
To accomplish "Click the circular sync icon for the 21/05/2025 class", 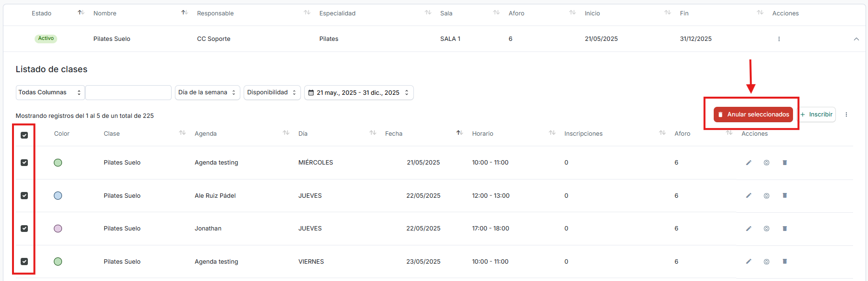I will tap(767, 163).
